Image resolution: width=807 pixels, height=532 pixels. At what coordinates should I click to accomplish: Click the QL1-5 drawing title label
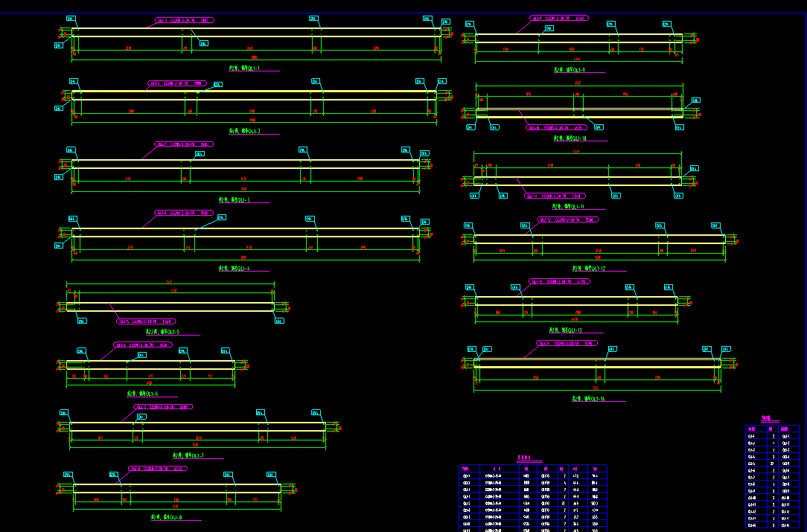(x=162, y=332)
